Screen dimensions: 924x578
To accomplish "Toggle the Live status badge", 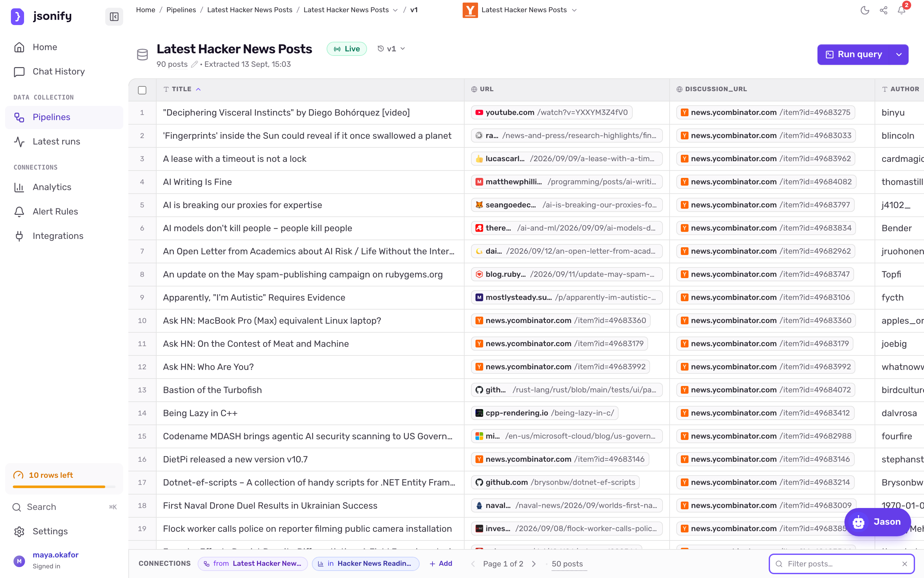I will click(347, 49).
